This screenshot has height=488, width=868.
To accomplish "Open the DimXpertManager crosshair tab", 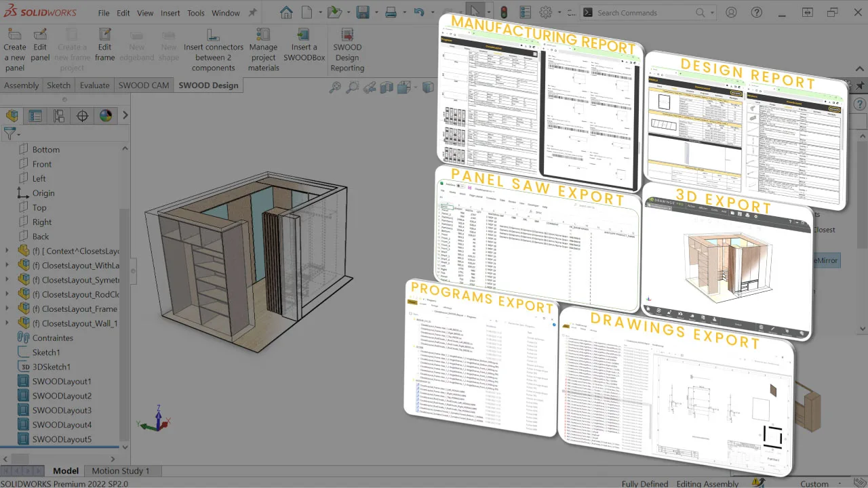I will [82, 116].
